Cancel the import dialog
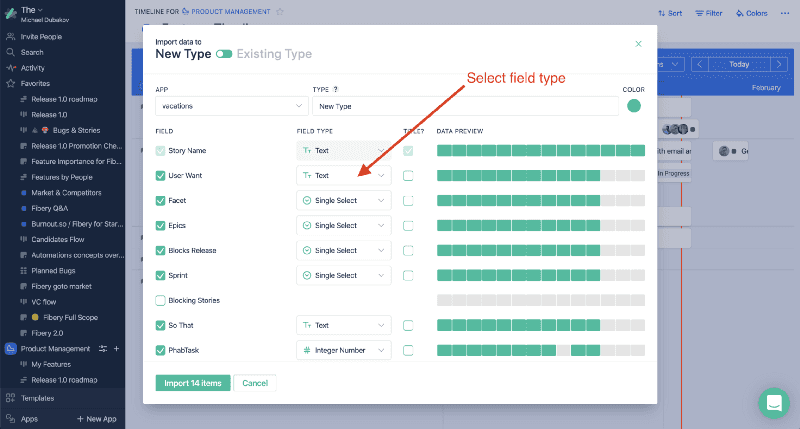Screen dimensions: 800x429 (255, 383)
